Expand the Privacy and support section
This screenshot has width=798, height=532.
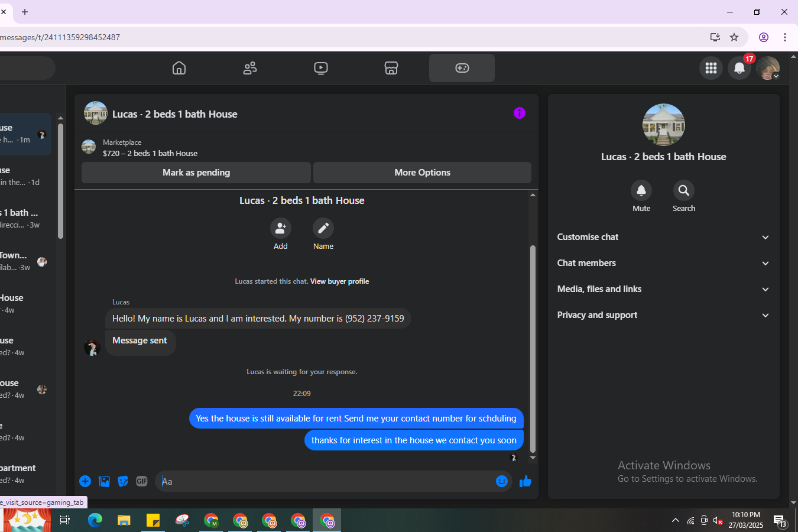click(x=664, y=315)
